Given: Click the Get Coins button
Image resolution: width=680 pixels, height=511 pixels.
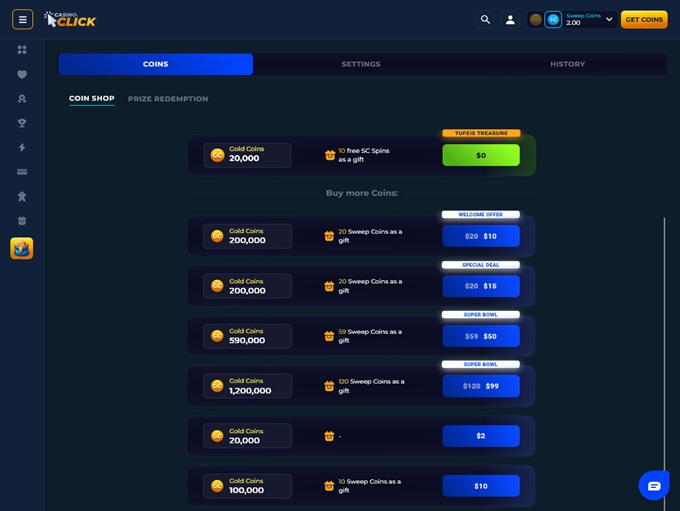Looking at the screenshot, I should tap(644, 19).
